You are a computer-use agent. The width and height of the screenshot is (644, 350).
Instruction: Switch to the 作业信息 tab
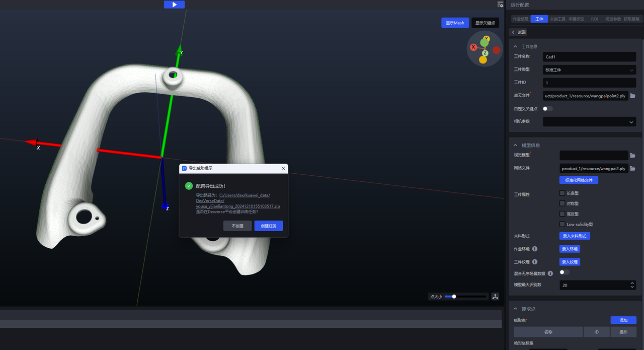click(520, 19)
